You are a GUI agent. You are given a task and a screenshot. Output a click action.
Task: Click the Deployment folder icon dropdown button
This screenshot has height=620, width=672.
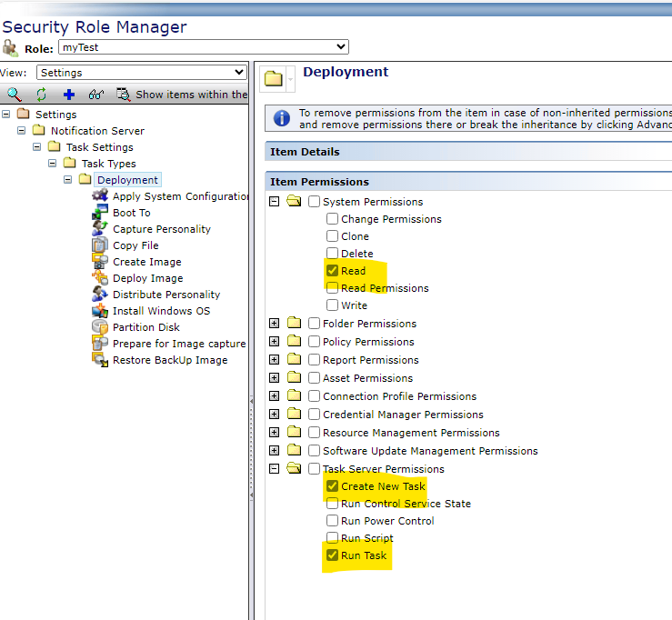290,79
